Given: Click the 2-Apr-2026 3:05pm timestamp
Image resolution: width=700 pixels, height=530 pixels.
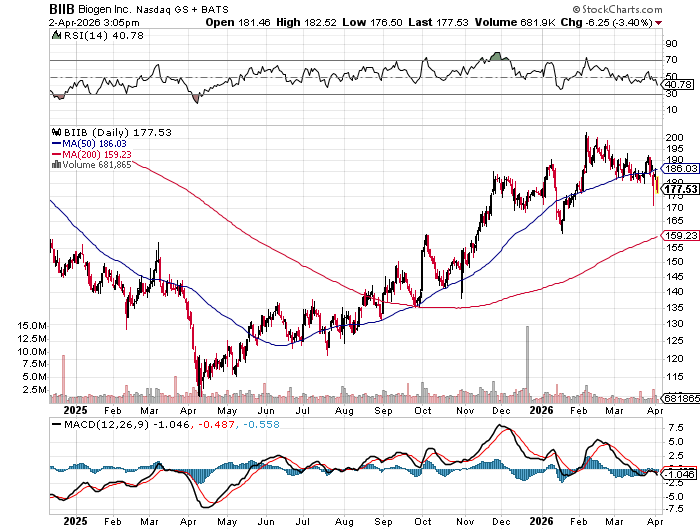Looking at the screenshot, I should click(x=94, y=23).
